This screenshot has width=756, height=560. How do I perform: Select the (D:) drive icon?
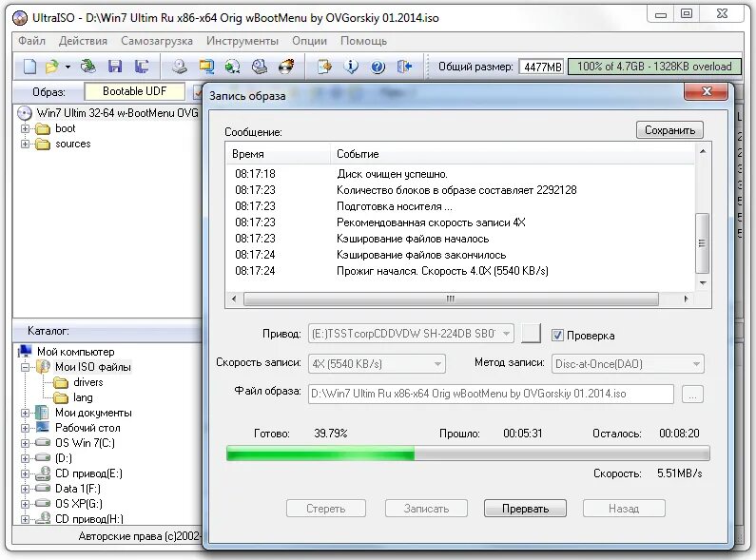coord(43,458)
